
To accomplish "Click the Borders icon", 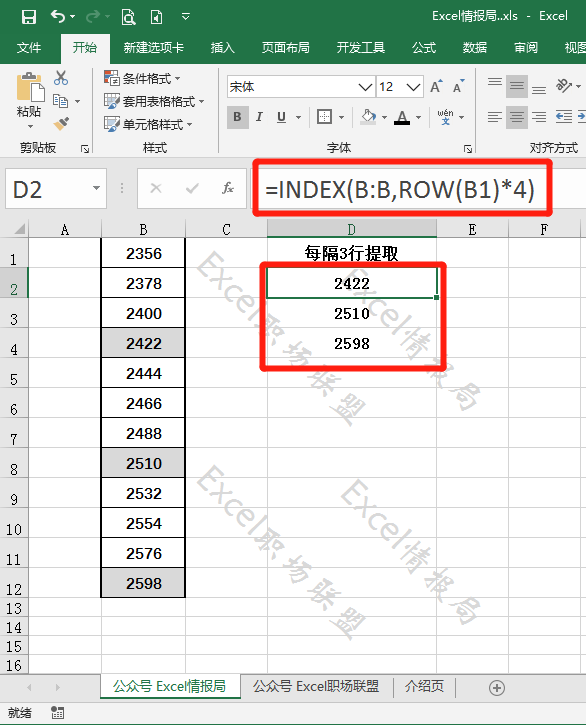I will pyautogui.click(x=324, y=117).
